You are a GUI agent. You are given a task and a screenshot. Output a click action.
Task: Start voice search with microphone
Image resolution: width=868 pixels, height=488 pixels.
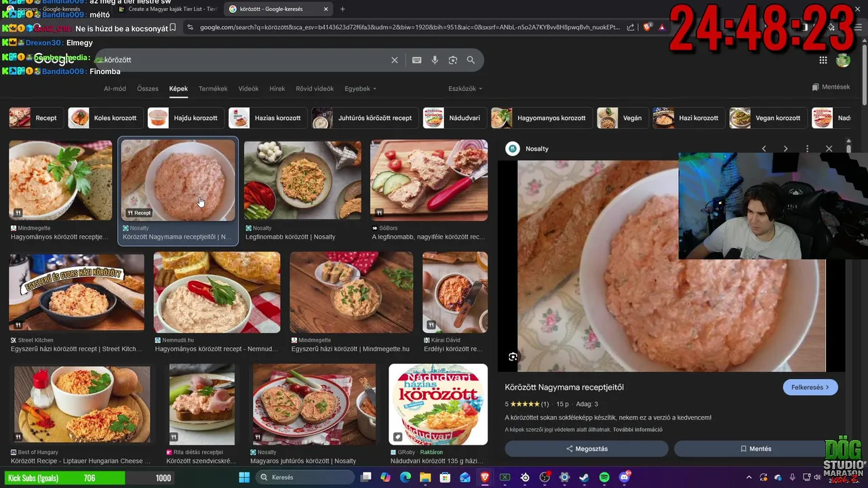pos(435,60)
